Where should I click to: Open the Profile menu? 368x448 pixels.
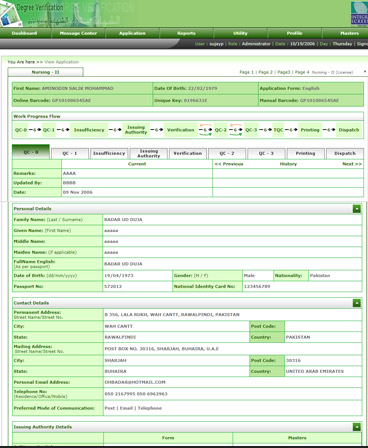point(294,33)
